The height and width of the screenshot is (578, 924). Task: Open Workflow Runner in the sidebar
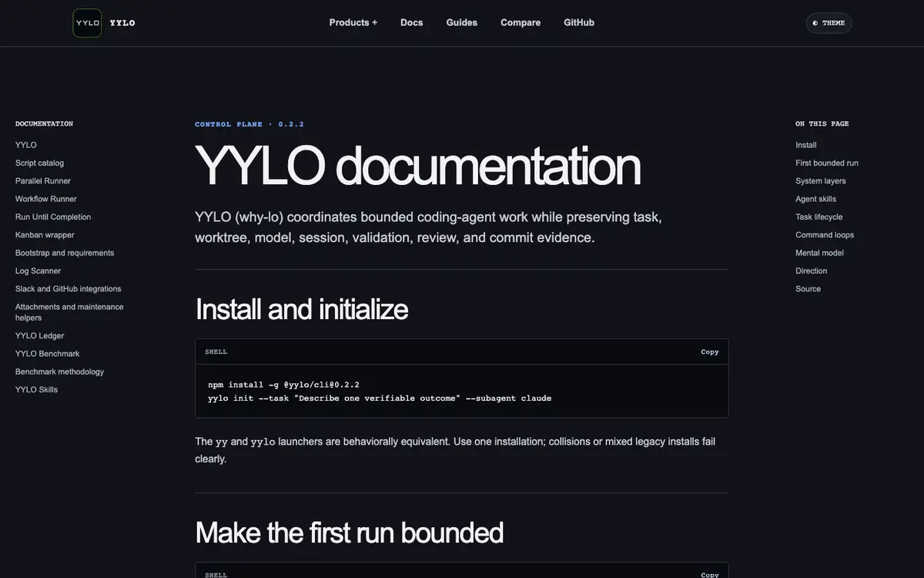pyautogui.click(x=46, y=199)
